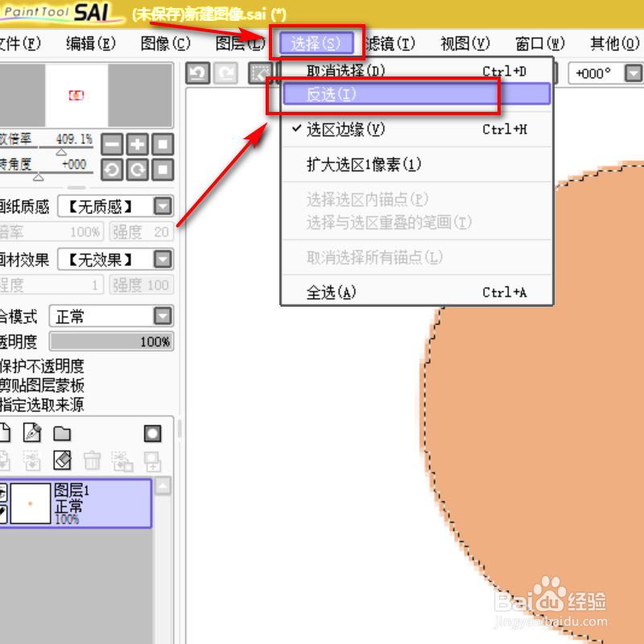Choose 全选(A) to select all
Image resolution: width=644 pixels, height=644 pixels.
click(x=416, y=292)
